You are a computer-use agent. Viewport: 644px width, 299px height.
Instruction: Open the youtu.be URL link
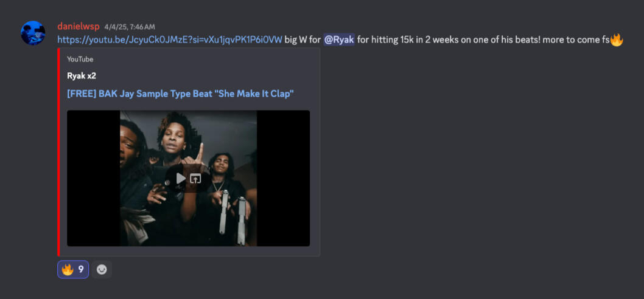pyautogui.click(x=170, y=40)
